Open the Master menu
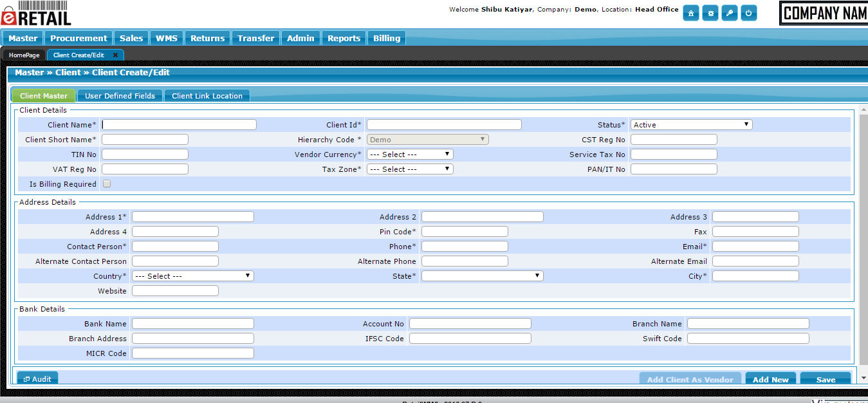The image size is (868, 403). [23, 38]
